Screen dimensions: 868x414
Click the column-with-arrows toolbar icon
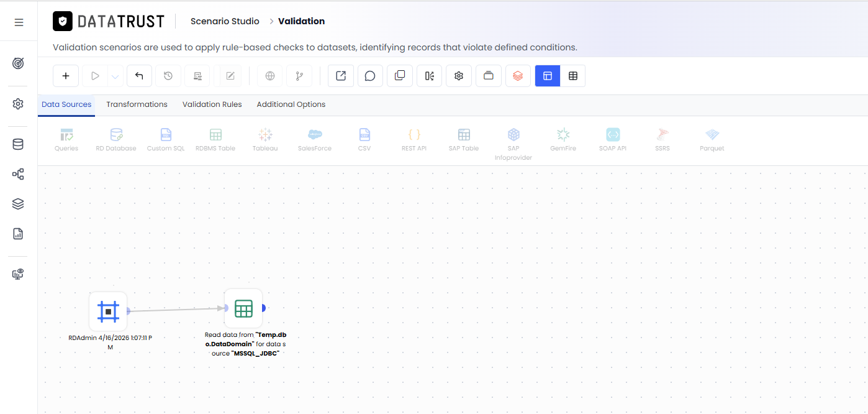[x=429, y=76]
